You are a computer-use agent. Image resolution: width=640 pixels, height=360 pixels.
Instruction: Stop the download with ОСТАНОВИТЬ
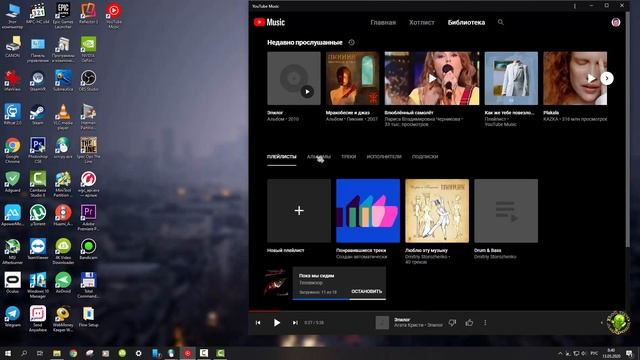point(367,291)
